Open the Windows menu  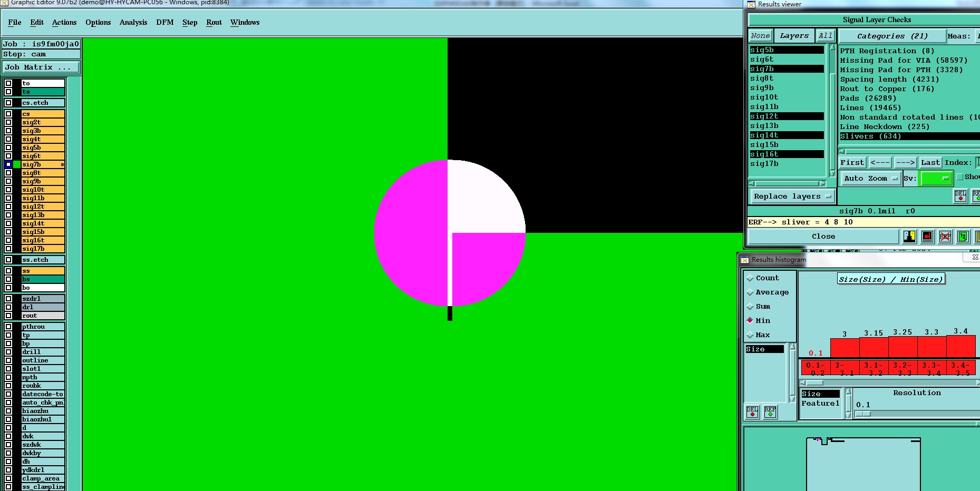click(x=245, y=23)
